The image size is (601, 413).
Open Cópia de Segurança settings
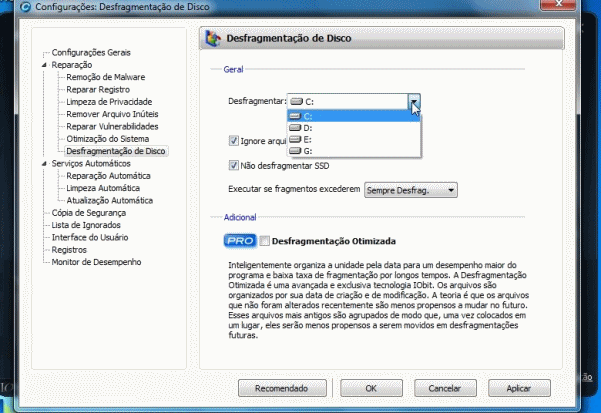89,213
